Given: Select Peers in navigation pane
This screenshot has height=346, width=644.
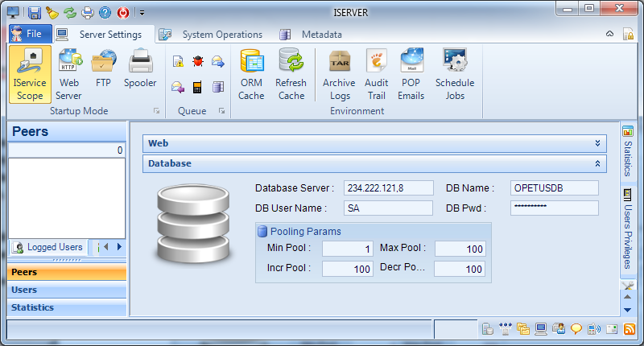Looking at the screenshot, I should click(x=67, y=272).
